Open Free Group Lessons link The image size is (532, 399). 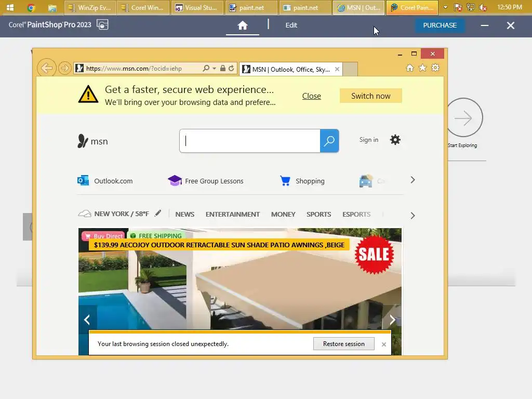206,181
